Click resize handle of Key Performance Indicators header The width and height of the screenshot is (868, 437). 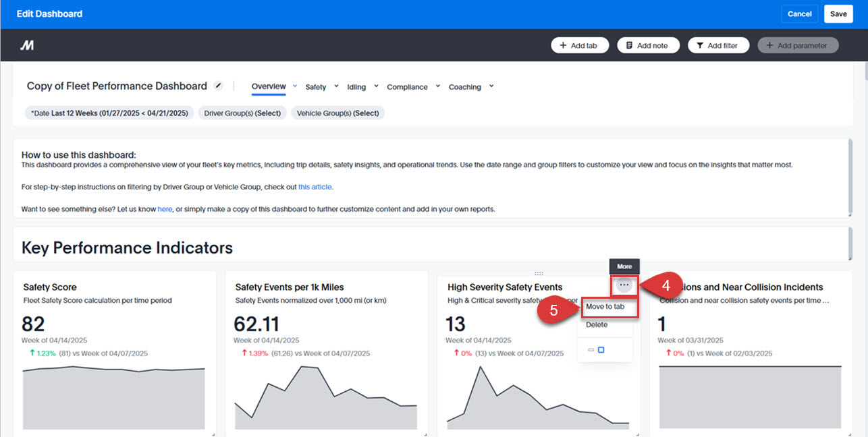tap(850, 258)
